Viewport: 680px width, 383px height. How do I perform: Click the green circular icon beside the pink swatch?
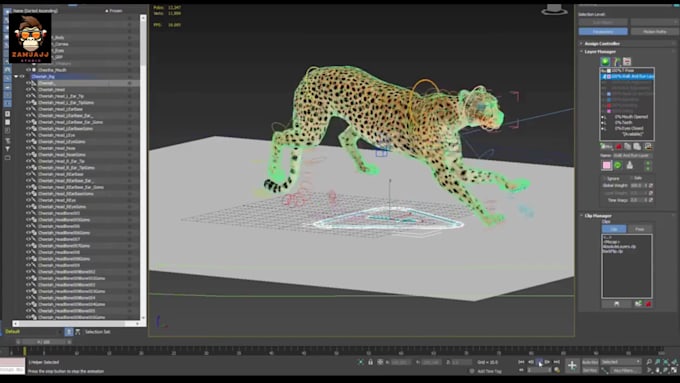tap(618, 165)
